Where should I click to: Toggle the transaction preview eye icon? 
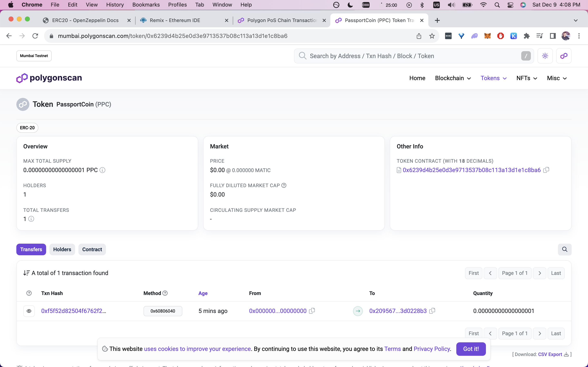click(x=29, y=311)
